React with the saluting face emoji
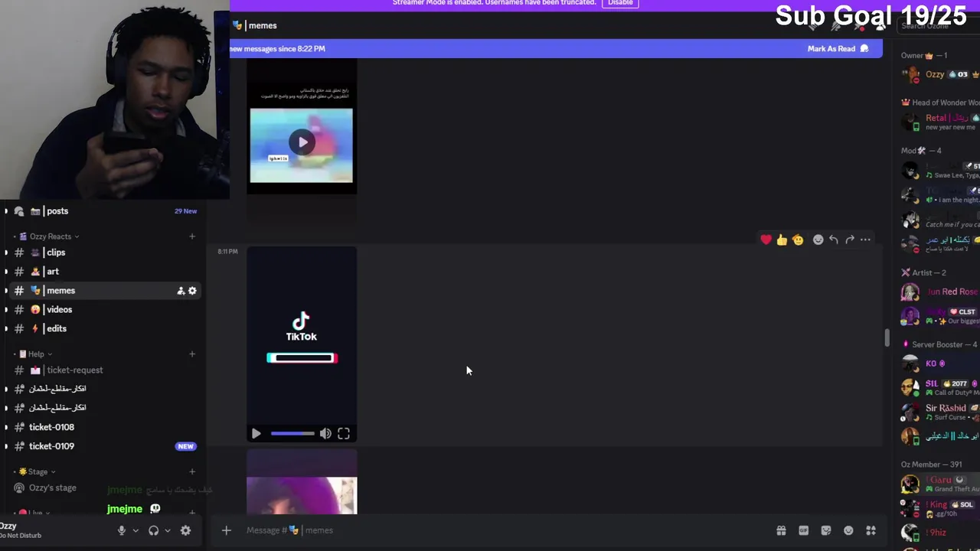Image resolution: width=980 pixels, height=551 pixels. coord(798,240)
